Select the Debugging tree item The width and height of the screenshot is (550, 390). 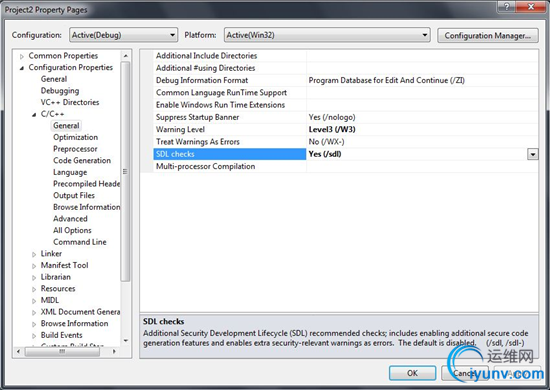(60, 90)
